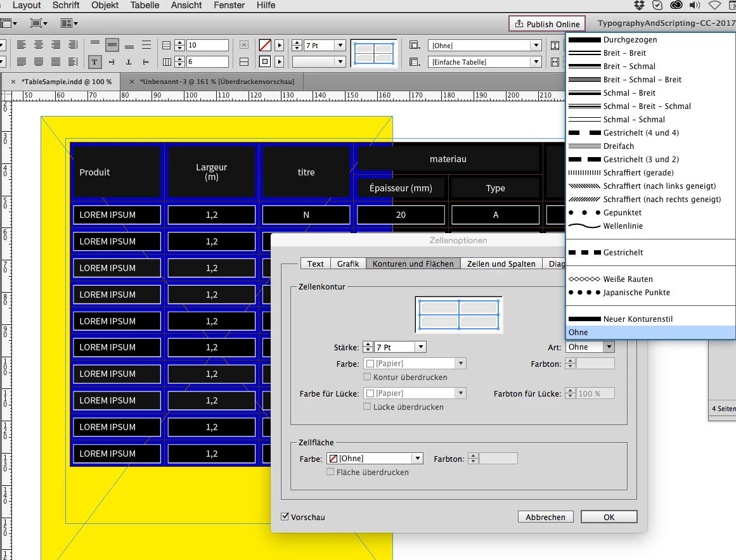Open the toolbar stroke weight 7 Pt dropdown
Image resolution: width=736 pixels, height=560 pixels.
click(341, 45)
